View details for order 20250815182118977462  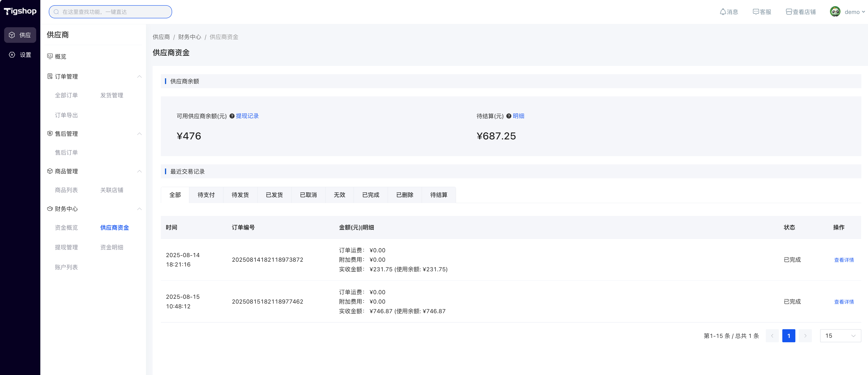pos(844,302)
